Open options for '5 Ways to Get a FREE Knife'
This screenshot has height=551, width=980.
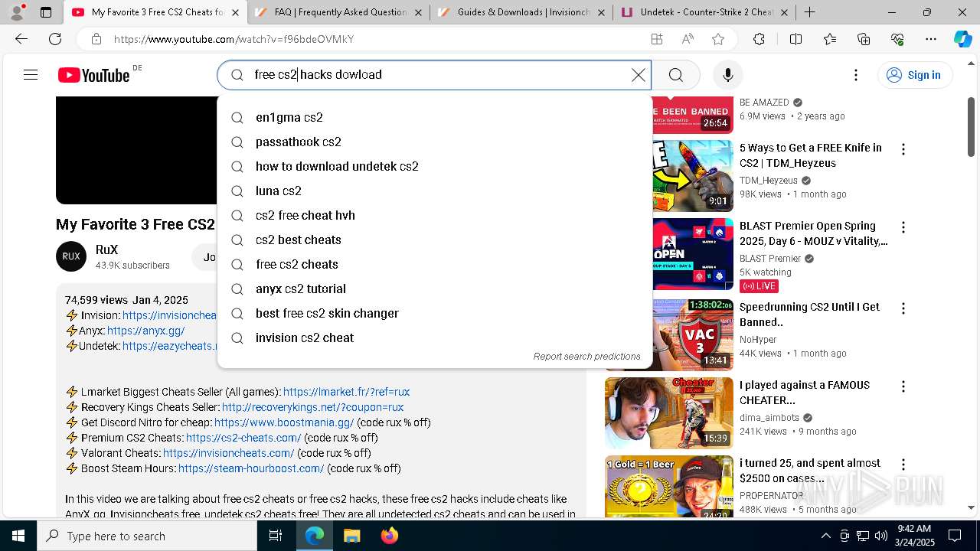903,149
